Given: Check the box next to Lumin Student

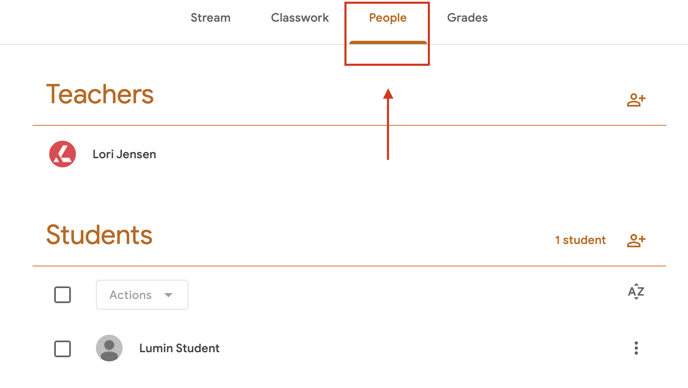Looking at the screenshot, I should pos(62,349).
